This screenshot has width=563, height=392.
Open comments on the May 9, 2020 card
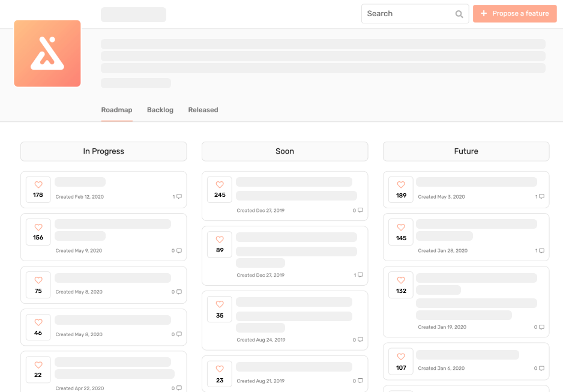(176, 250)
